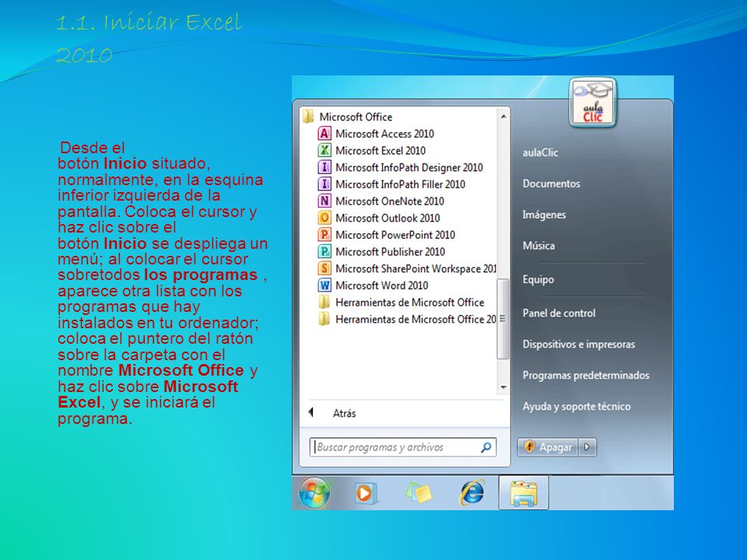Click the program list scrollbar thumb
Screen dimensions: 747x560
[x=503, y=319]
